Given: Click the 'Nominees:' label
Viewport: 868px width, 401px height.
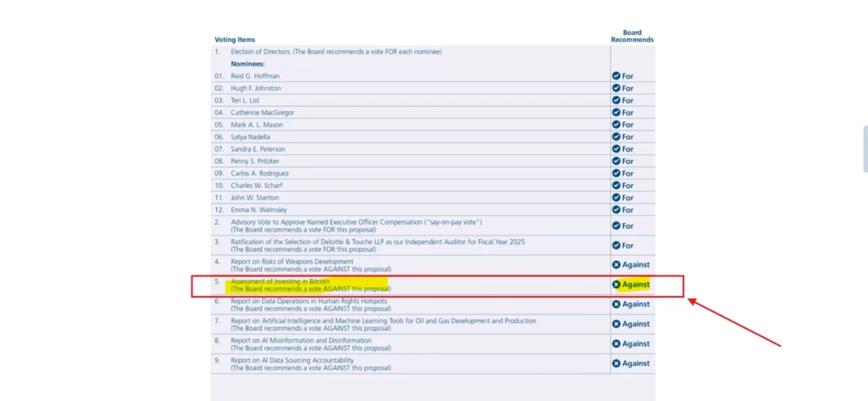Looking at the screenshot, I should 248,64.
